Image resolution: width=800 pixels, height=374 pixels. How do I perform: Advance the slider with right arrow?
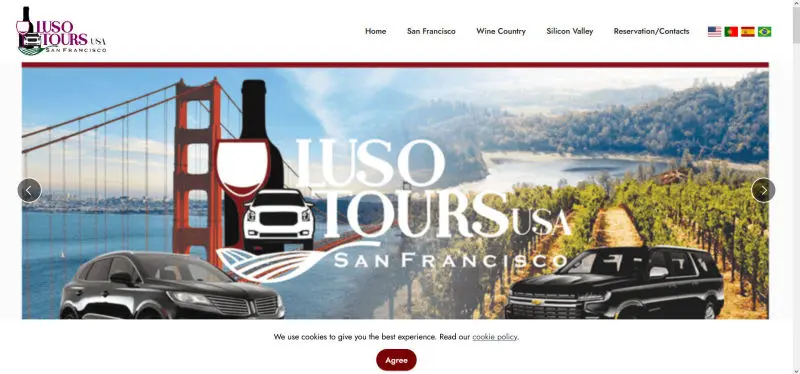click(763, 190)
